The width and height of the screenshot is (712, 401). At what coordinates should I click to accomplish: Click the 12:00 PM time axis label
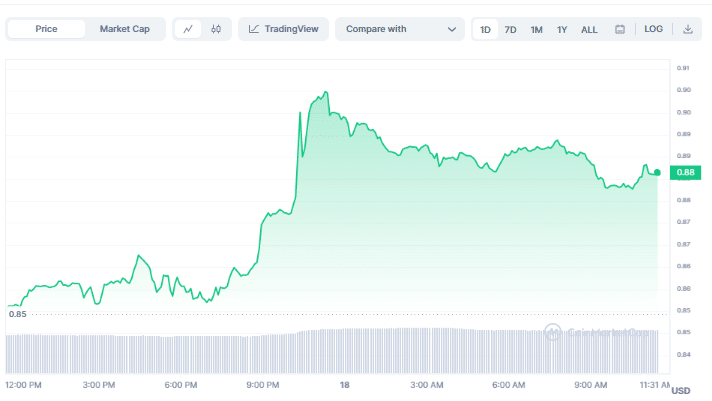pyautogui.click(x=23, y=385)
